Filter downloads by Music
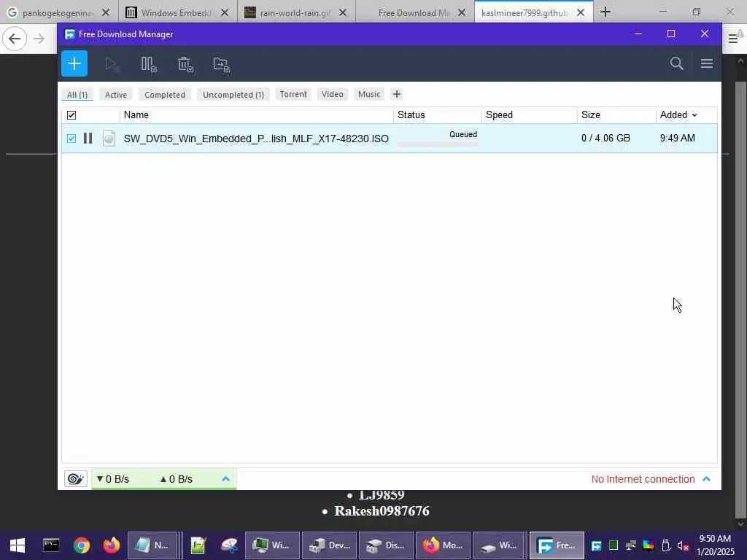This screenshot has width=747, height=560. (369, 94)
